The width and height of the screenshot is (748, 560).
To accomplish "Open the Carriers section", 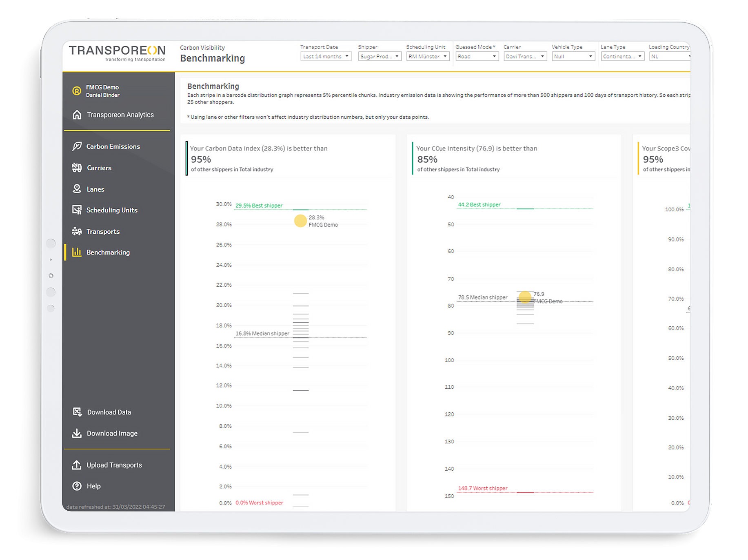I will [x=99, y=168].
